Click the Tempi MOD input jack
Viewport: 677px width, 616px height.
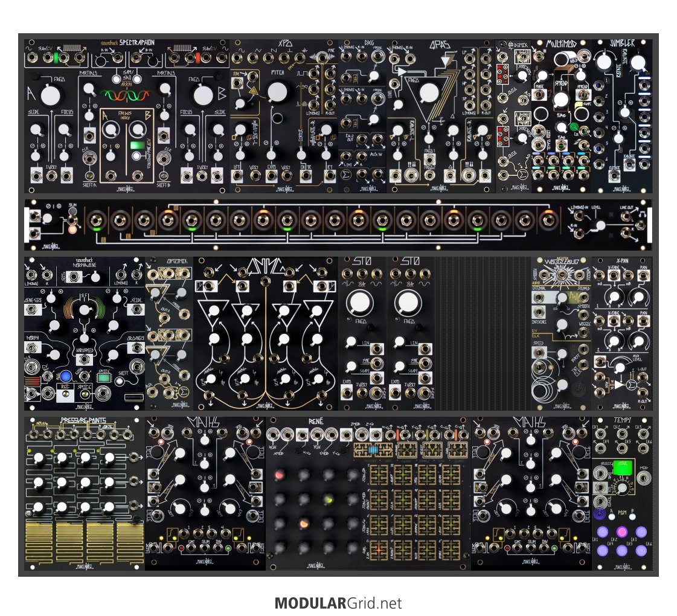coord(644,479)
